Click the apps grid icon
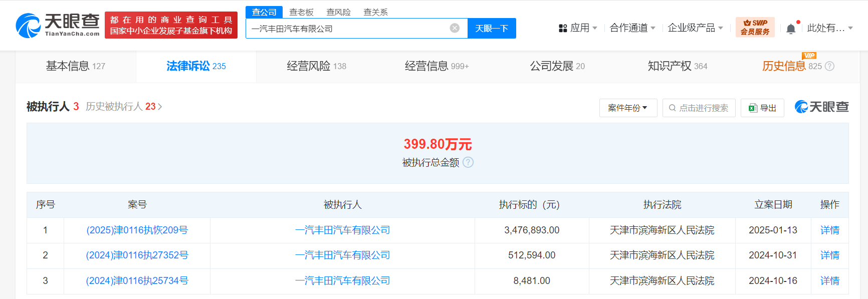 coord(563,29)
